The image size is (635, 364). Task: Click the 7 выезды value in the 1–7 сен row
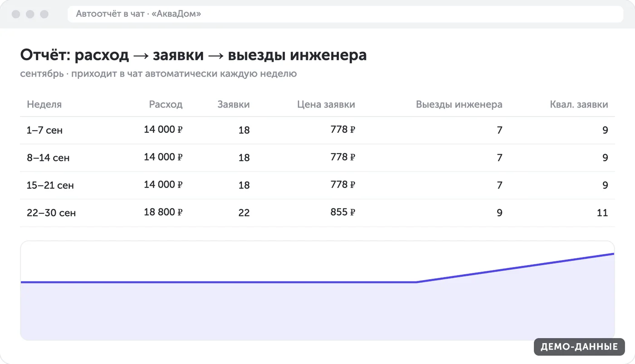pyautogui.click(x=499, y=131)
